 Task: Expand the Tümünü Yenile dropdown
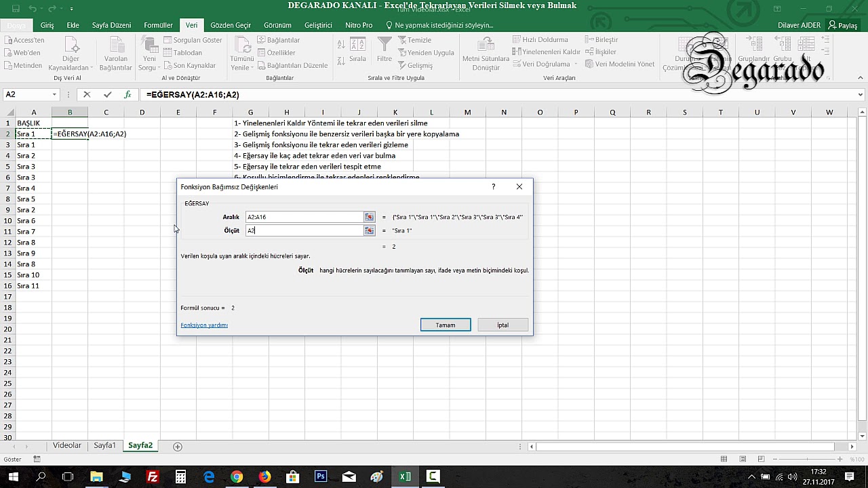click(242, 64)
